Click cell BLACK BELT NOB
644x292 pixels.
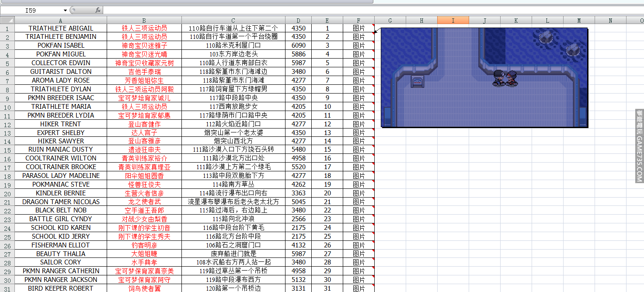pyautogui.click(x=61, y=210)
